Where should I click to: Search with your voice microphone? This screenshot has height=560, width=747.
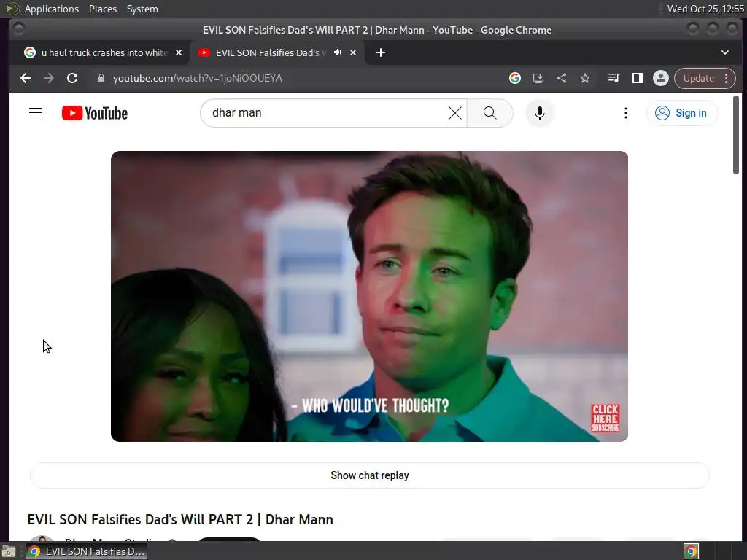click(539, 113)
